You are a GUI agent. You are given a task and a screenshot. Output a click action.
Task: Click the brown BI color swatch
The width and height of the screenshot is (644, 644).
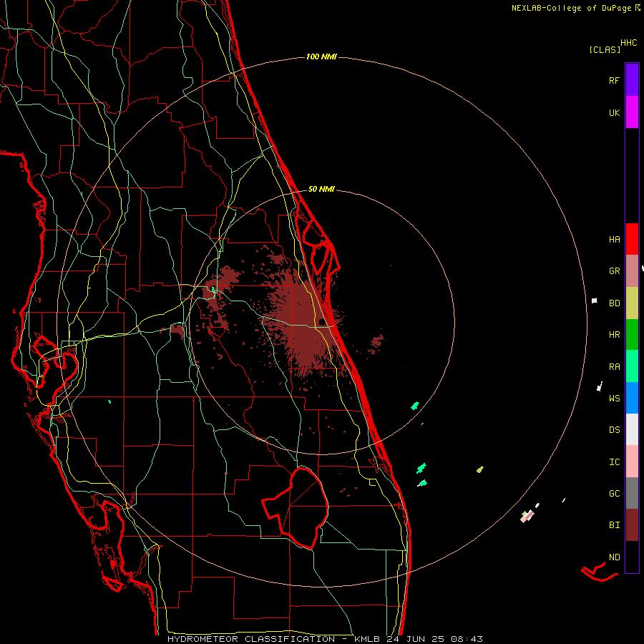coord(632,525)
